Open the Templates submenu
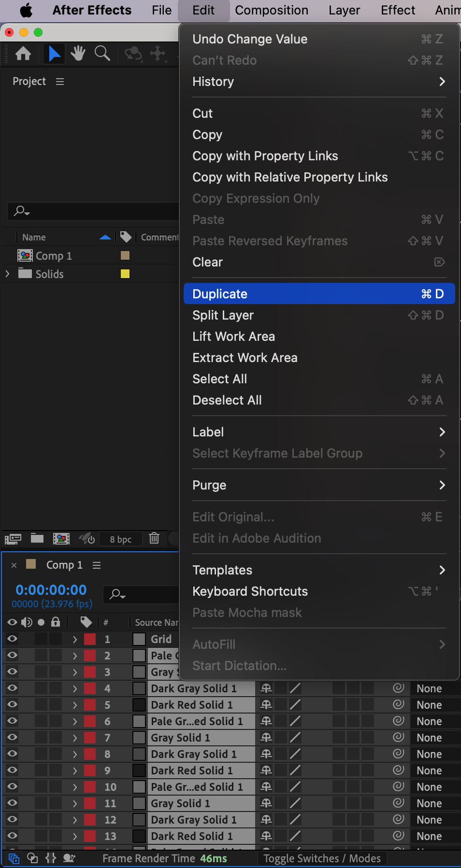This screenshot has width=461, height=868. click(319, 570)
